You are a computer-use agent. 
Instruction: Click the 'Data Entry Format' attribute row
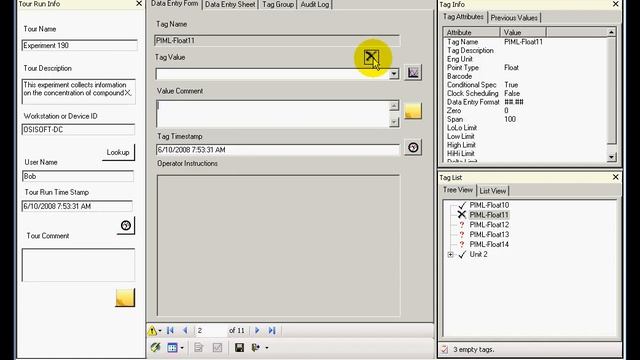[525, 102]
